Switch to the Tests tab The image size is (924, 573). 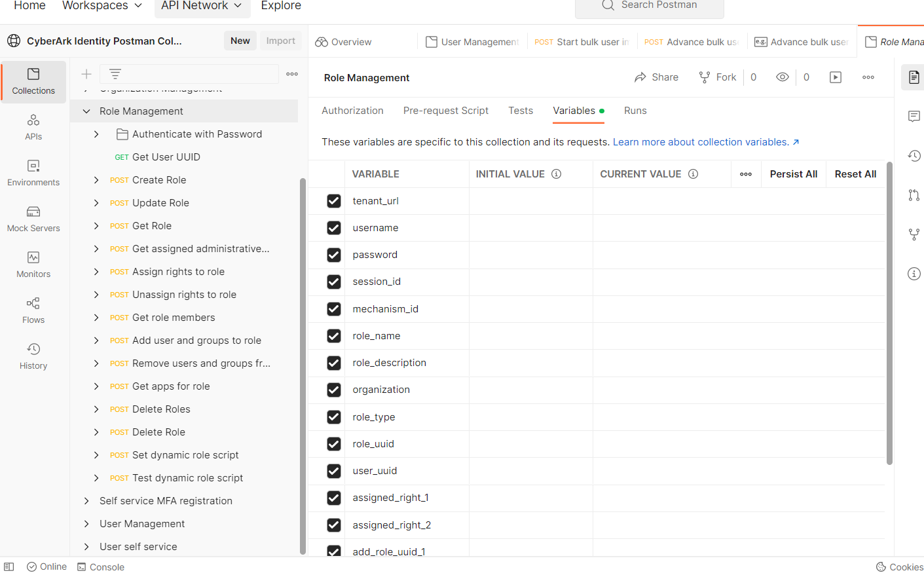pyautogui.click(x=521, y=111)
